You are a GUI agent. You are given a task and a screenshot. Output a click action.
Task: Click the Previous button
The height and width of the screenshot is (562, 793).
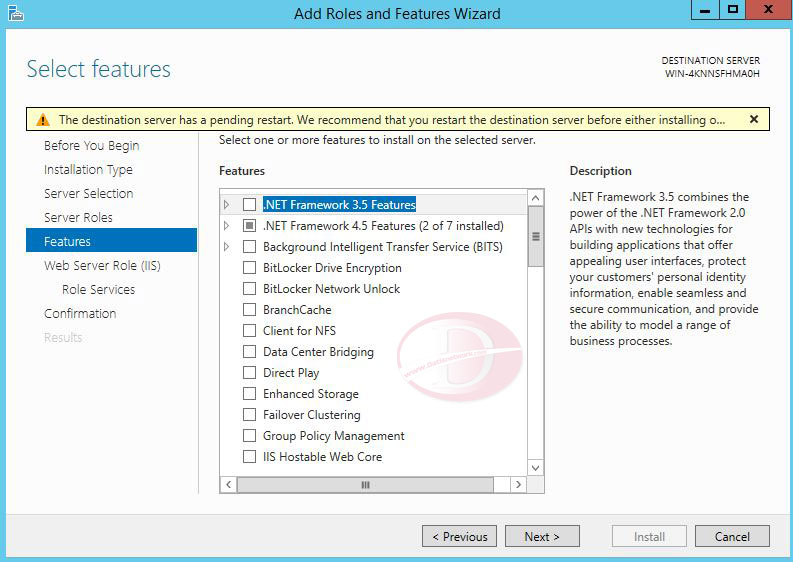(459, 536)
